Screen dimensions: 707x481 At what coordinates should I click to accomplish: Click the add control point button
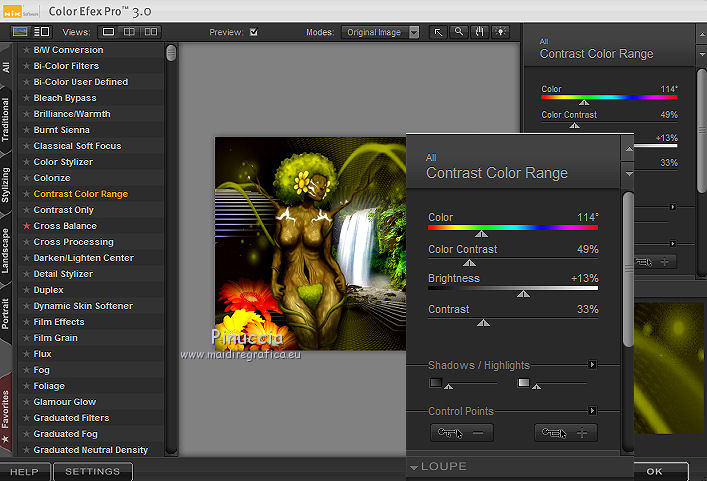[x=566, y=433]
